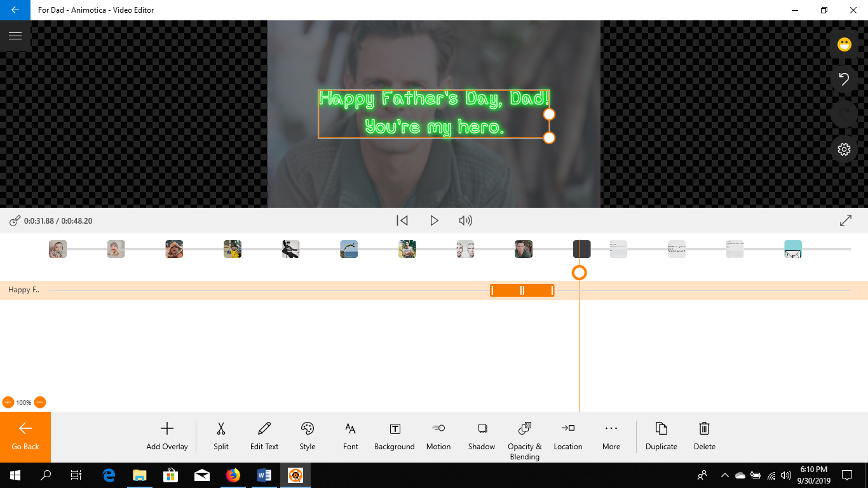Screen dimensions: 868x488
Task: Click the Animotica taskbar icon
Action: pyautogui.click(x=295, y=475)
